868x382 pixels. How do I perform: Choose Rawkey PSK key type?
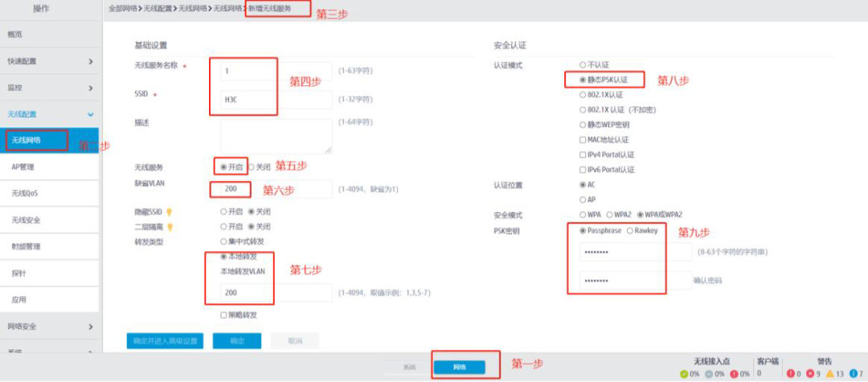point(629,230)
